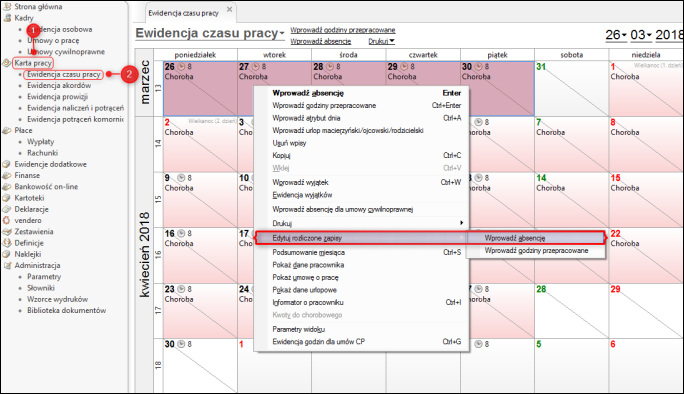Select Podsumowanie miesiąca menu entry
The height and width of the screenshot is (394, 684).
[362, 252]
